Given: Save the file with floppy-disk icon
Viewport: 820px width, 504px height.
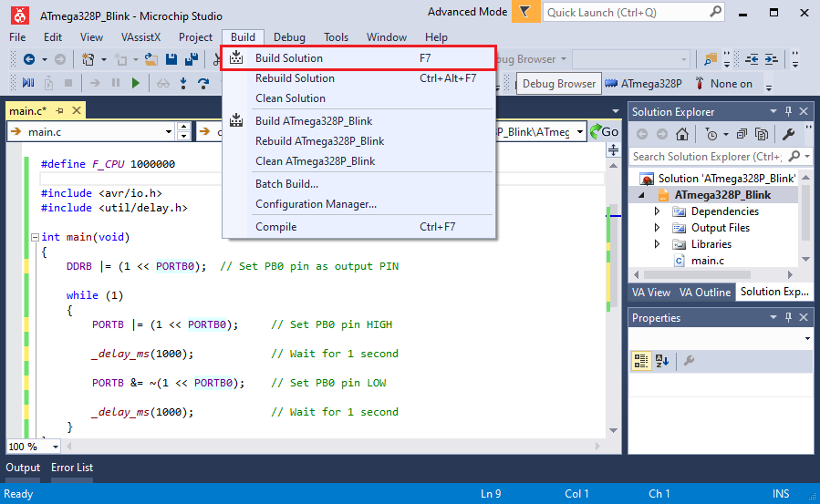Looking at the screenshot, I should (171, 59).
